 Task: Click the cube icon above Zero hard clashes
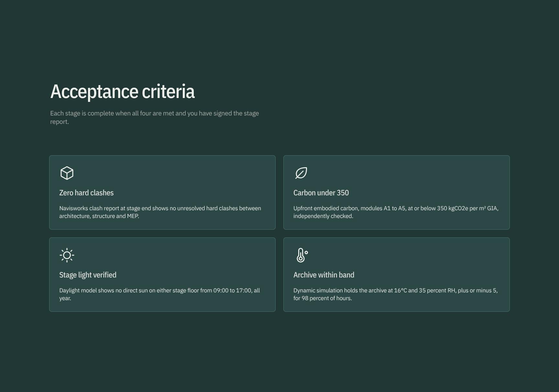pos(67,173)
